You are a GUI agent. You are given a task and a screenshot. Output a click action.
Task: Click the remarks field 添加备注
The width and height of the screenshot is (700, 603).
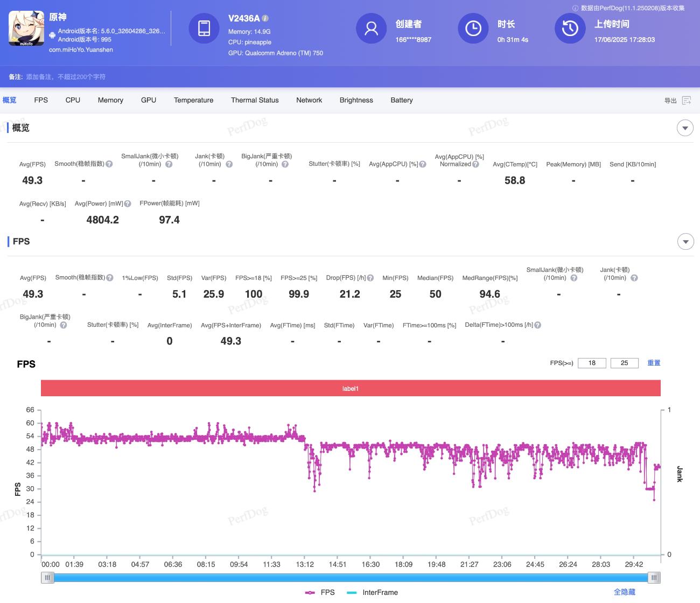pos(66,77)
